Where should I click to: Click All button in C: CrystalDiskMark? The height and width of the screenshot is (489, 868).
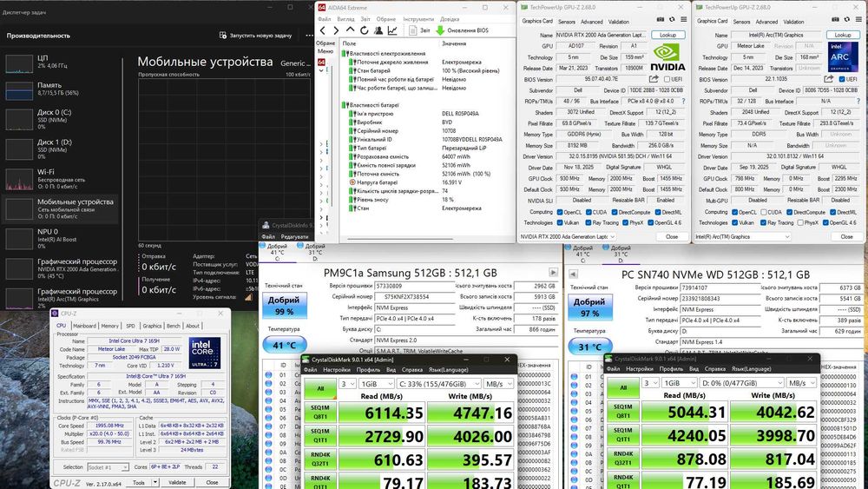coord(320,389)
